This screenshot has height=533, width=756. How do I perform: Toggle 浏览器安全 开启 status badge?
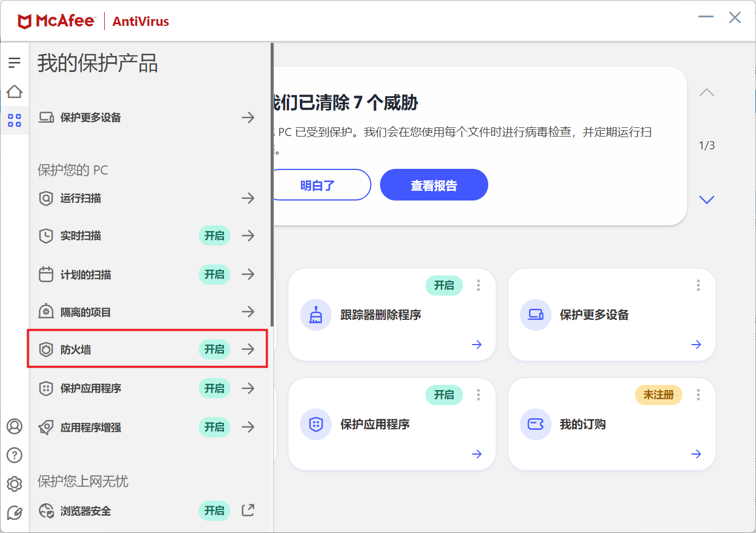(x=214, y=511)
